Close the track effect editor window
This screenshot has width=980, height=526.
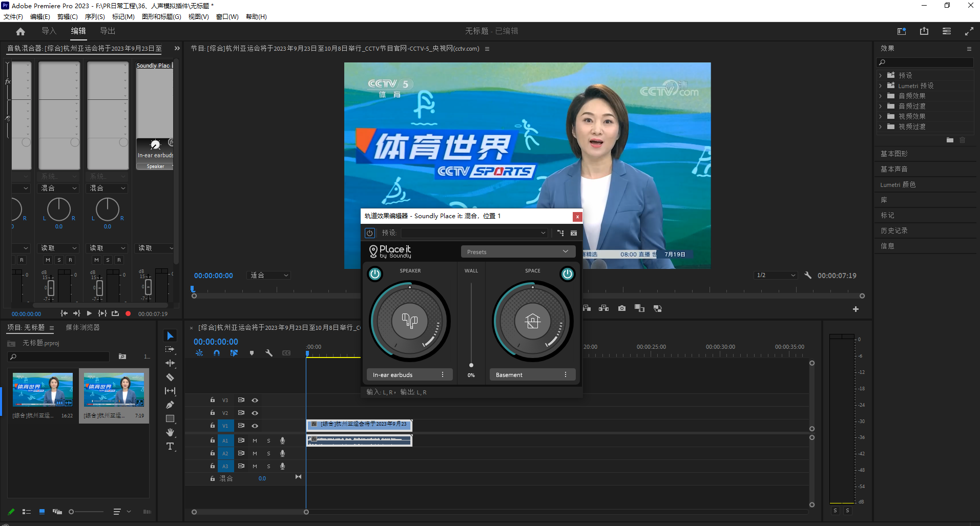(577, 217)
